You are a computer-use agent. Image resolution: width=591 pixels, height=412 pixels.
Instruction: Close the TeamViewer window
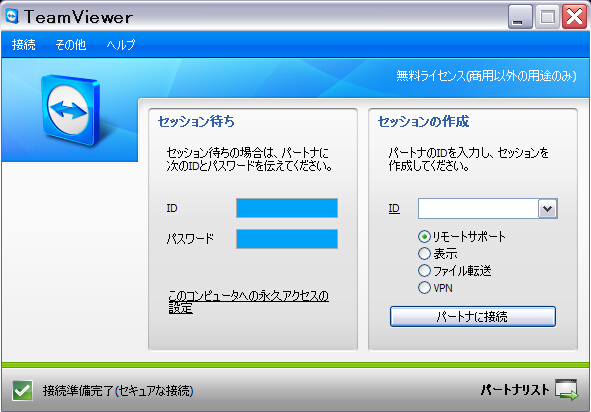[x=574, y=17]
